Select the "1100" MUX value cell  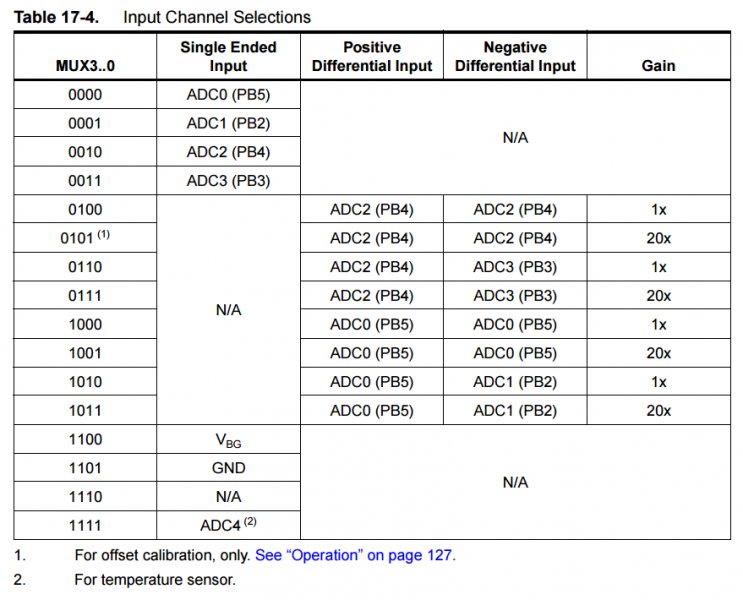(x=85, y=439)
